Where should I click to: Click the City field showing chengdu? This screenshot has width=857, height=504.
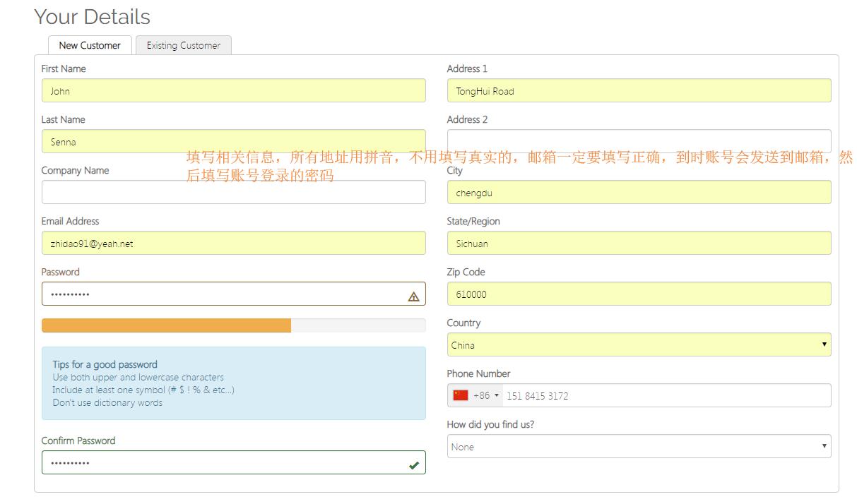[x=639, y=192]
